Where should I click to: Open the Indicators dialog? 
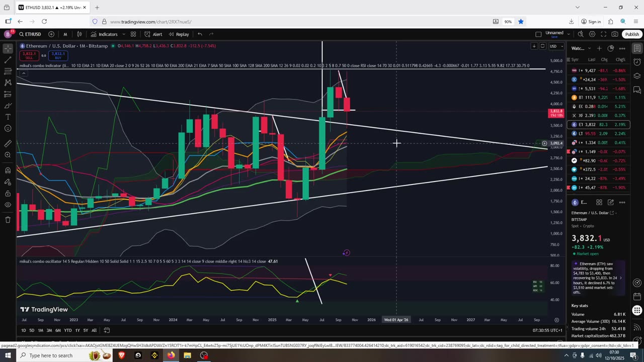104,34
